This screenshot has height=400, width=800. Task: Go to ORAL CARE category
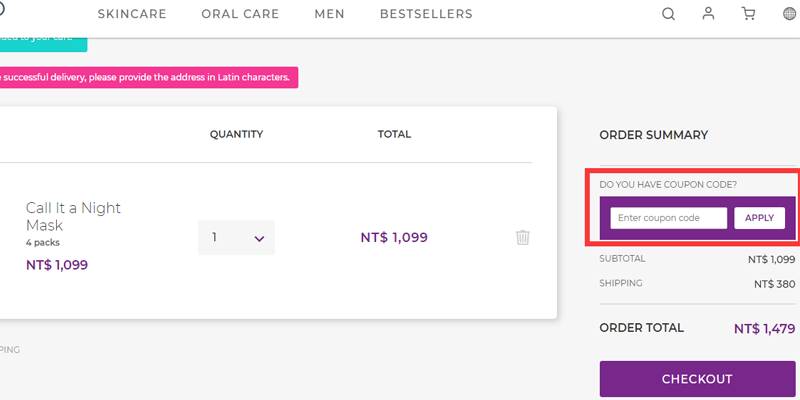click(x=240, y=14)
